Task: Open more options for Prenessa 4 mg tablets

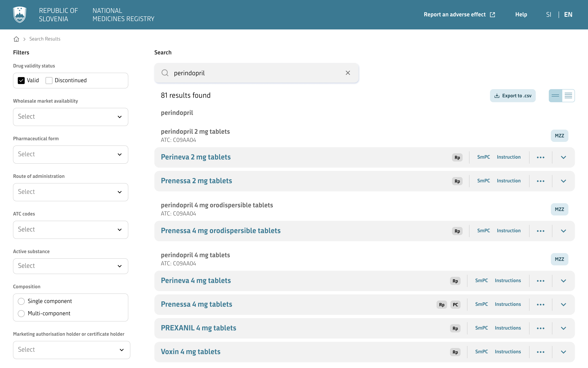Action: coord(541,304)
